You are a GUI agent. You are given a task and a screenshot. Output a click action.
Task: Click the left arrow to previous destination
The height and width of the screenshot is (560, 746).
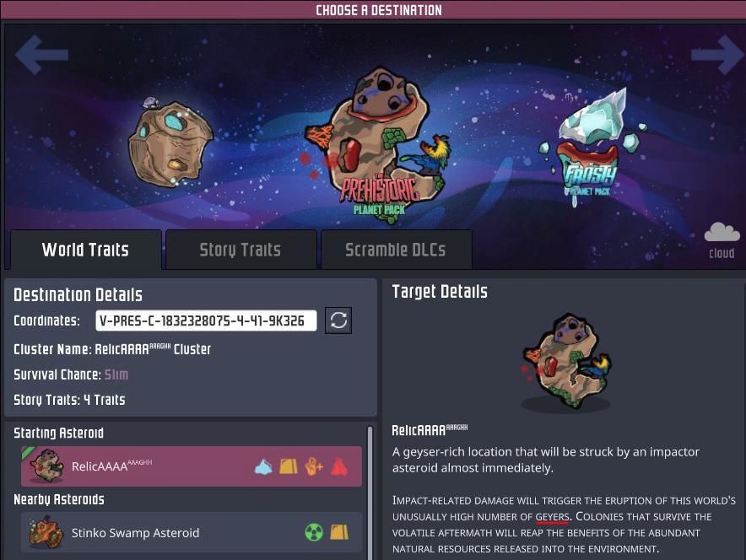41,55
